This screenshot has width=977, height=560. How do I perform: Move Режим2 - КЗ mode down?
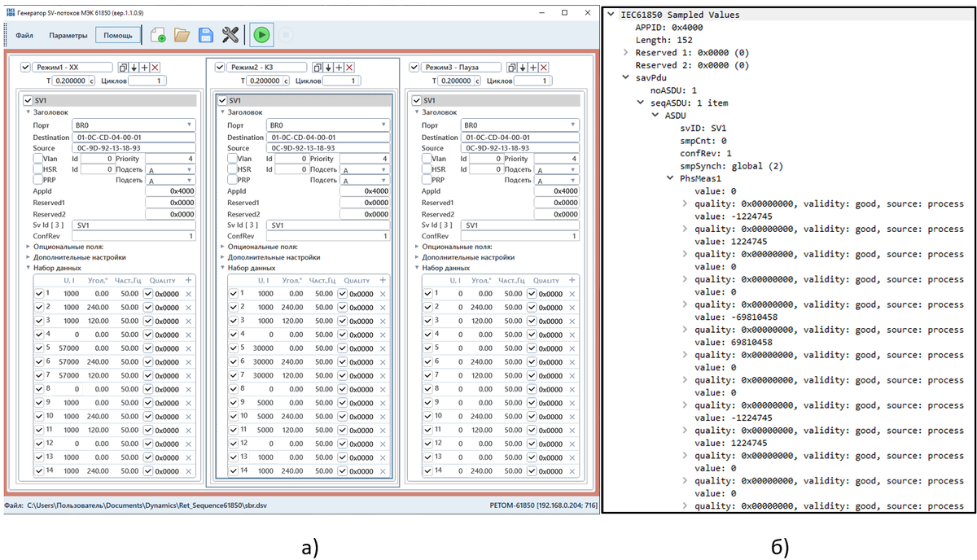328,68
